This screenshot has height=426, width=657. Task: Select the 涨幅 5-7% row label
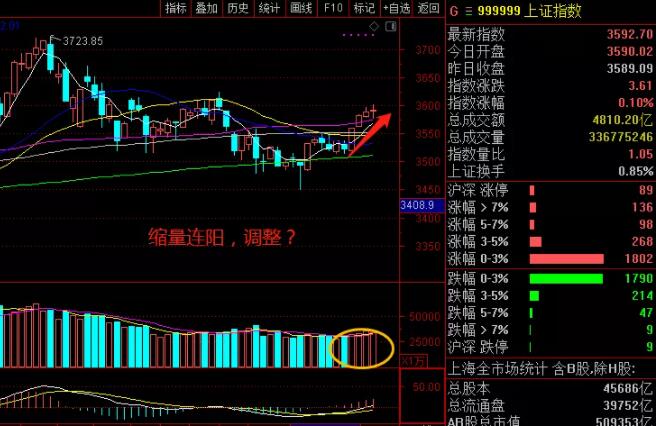click(x=478, y=225)
